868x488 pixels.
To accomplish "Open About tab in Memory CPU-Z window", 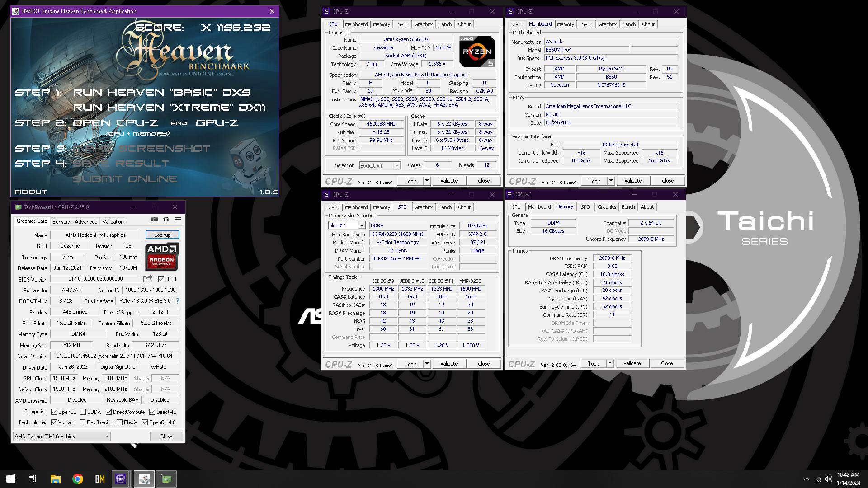I will [x=647, y=207].
